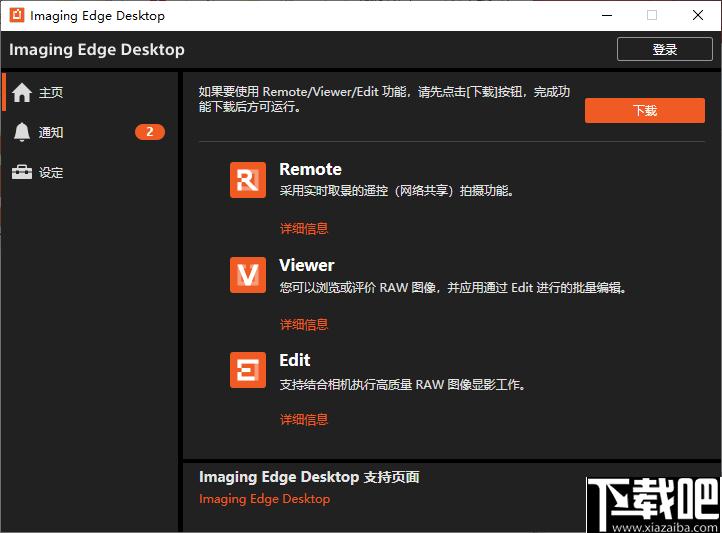Click the Imaging Edge Desktop 支持页面 heading

[x=309, y=477]
